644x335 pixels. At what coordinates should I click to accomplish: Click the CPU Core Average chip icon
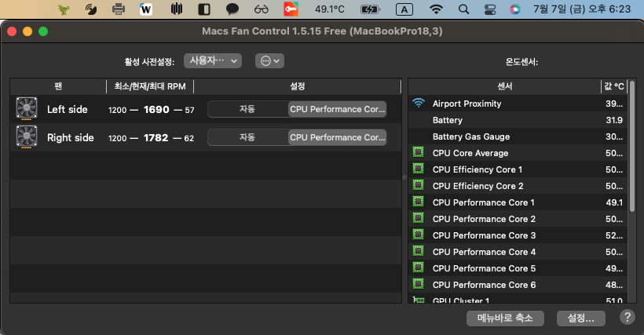pyautogui.click(x=418, y=152)
